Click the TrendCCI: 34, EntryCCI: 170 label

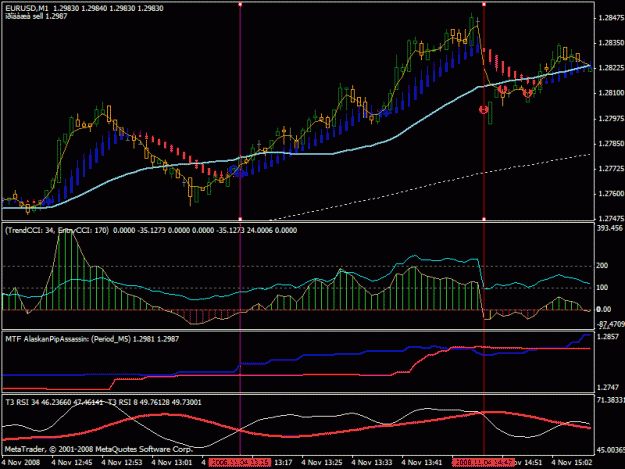57,230
